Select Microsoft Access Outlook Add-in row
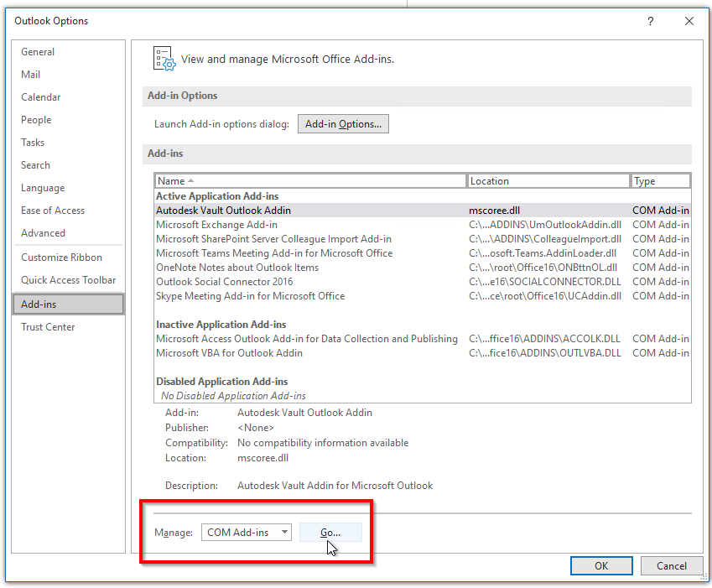 pos(423,339)
